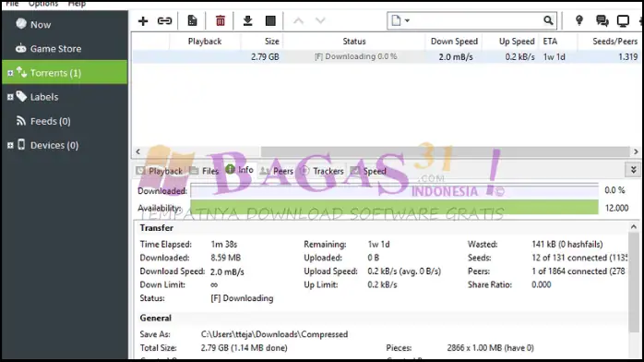644x362 pixels.
Task: Click the Start download arrow icon
Action: 247,20
